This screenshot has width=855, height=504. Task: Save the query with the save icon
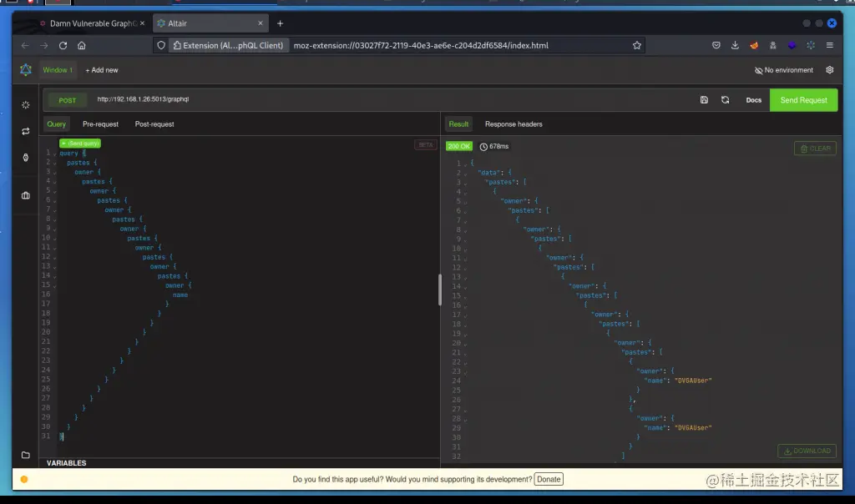(704, 99)
